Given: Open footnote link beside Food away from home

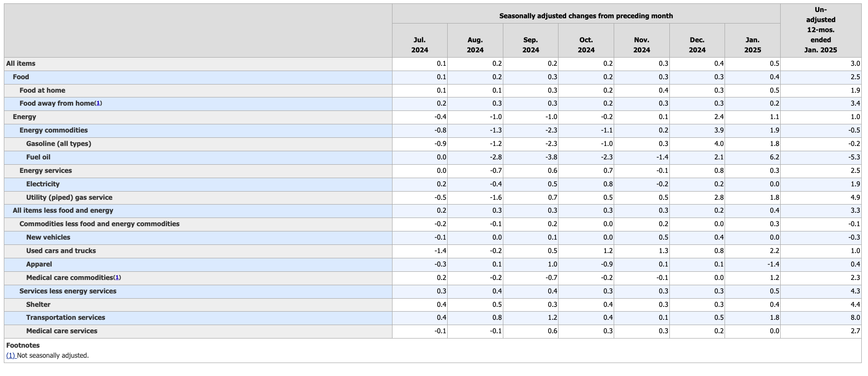Looking at the screenshot, I should coord(98,104).
